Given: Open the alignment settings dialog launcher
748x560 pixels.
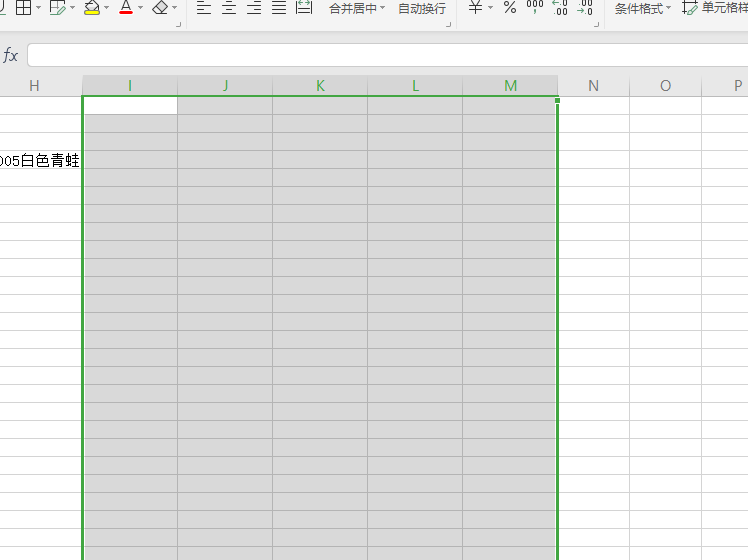Looking at the screenshot, I should pyautogui.click(x=448, y=24).
